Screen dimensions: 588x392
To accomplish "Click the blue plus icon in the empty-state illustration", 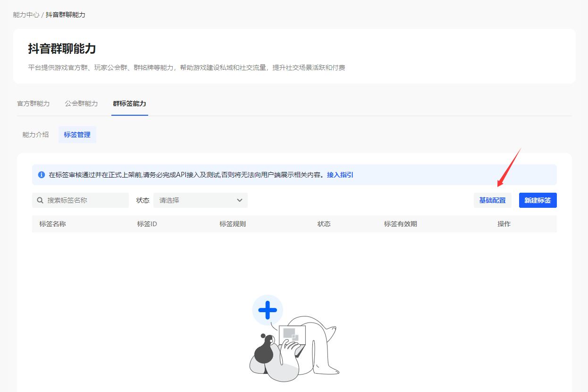I will (268, 310).
